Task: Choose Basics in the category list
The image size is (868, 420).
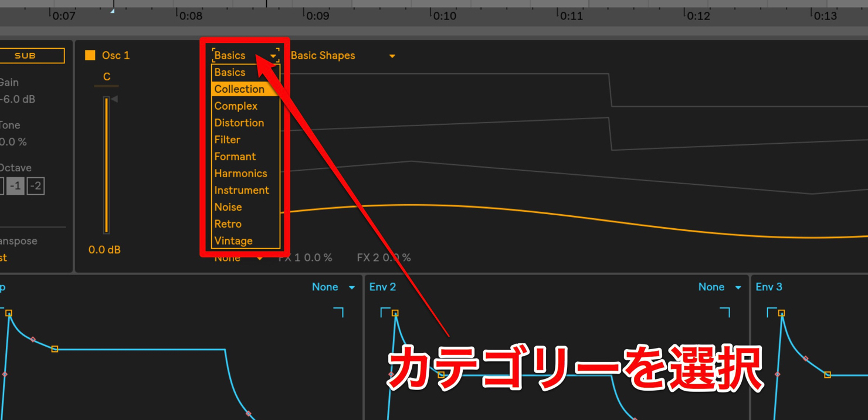Action: (x=246, y=72)
